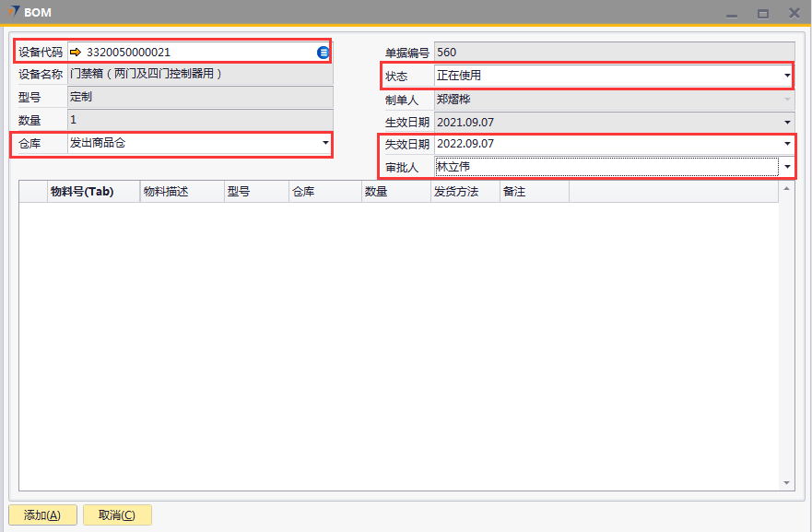
Task: Open the 状态 dropdown showing 正在使用
Action: click(787, 76)
